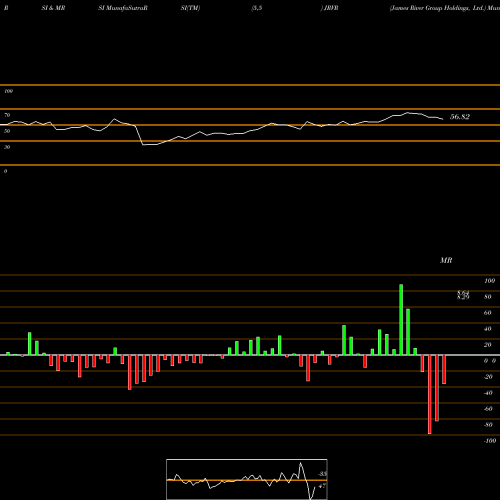500x500 pixels.
Task: Click the '40' label on the MR axis
Action: point(488,329)
